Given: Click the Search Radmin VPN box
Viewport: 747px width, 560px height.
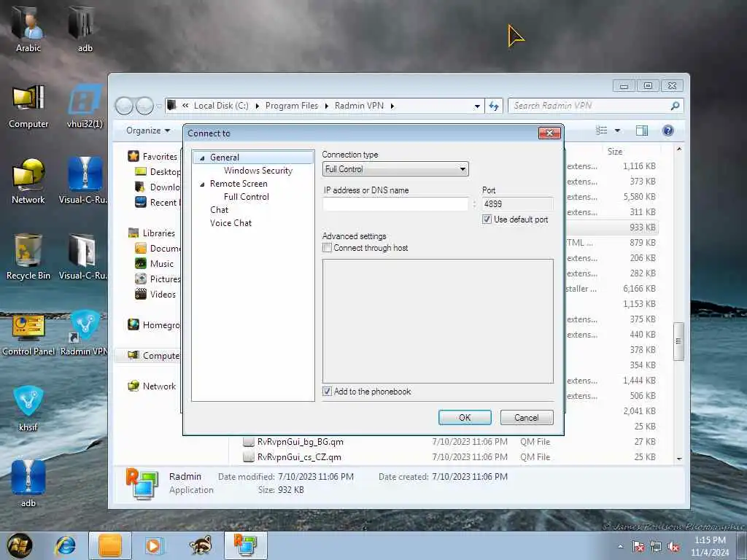Looking at the screenshot, I should 589,106.
